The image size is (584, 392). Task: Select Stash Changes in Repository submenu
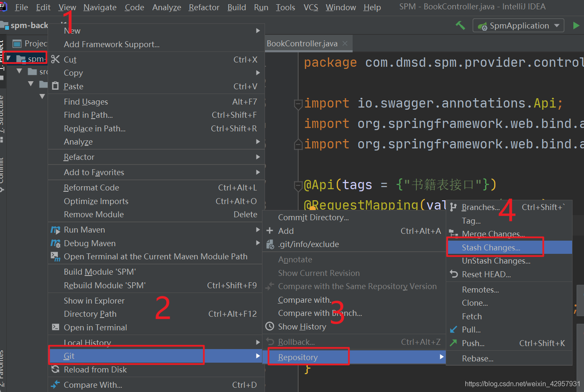[509, 247]
